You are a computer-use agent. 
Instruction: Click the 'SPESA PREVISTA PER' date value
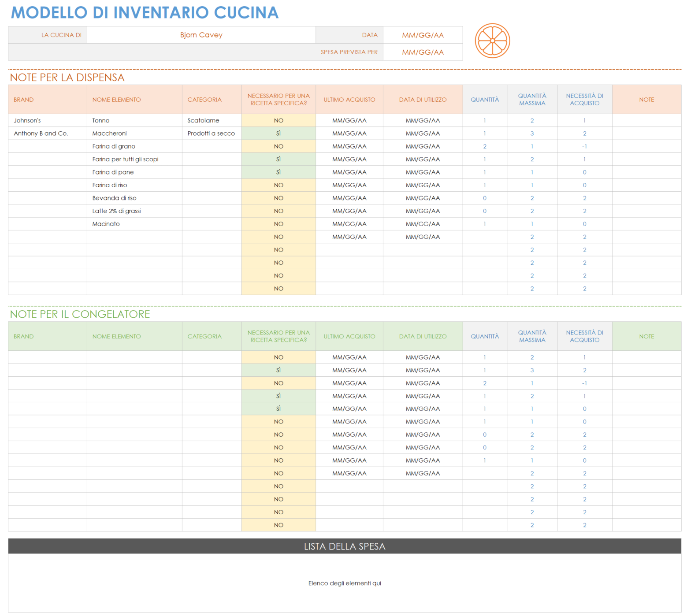[423, 52]
